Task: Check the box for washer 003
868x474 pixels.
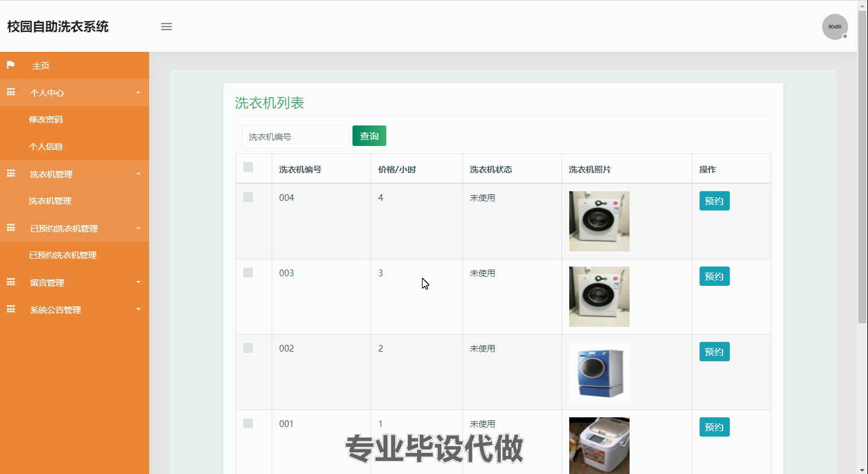Action: pos(248,273)
